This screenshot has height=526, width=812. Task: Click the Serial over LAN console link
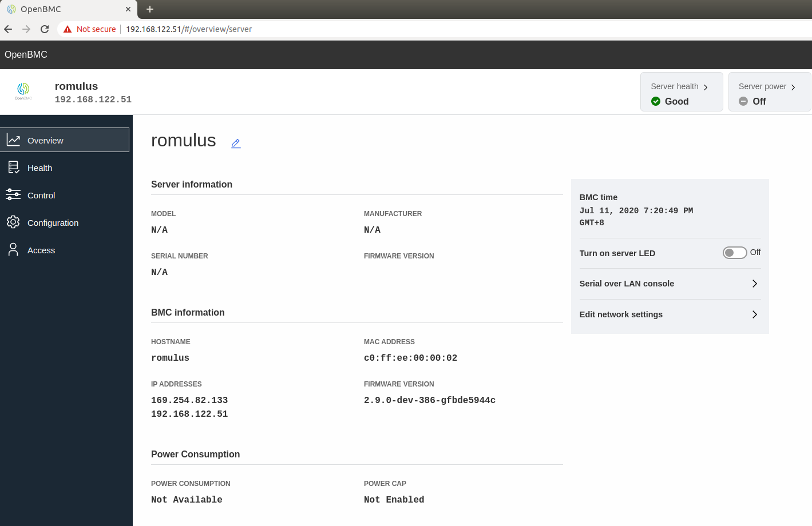click(627, 284)
